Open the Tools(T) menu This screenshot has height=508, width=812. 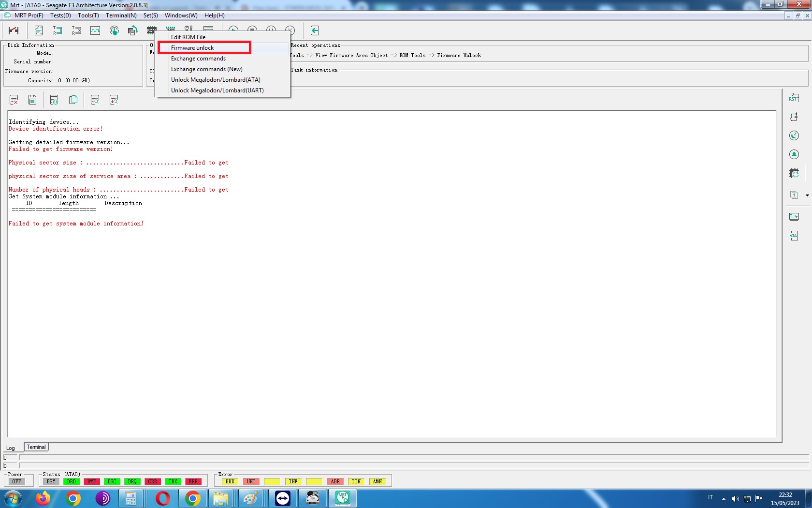tap(88, 15)
